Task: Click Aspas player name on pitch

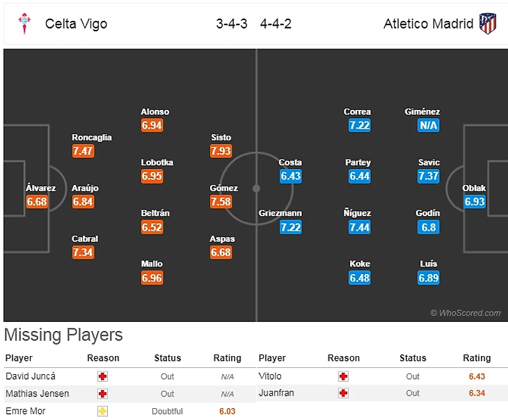Action: pos(222,239)
